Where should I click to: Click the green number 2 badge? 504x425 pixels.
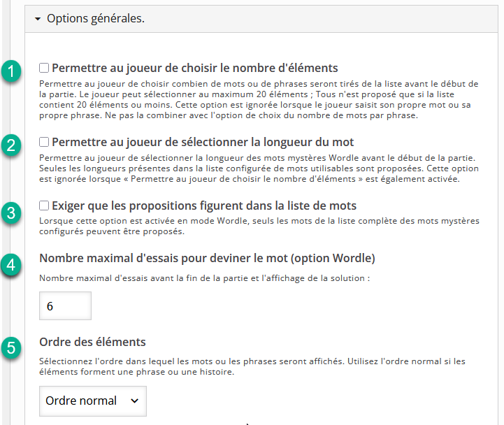pyautogui.click(x=11, y=145)
